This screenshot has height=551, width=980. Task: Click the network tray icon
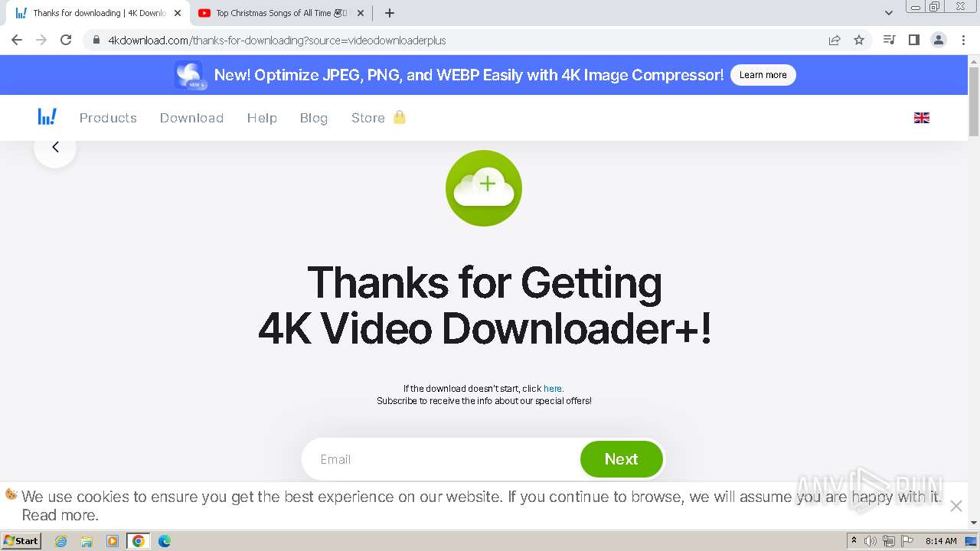coord(888,541)
